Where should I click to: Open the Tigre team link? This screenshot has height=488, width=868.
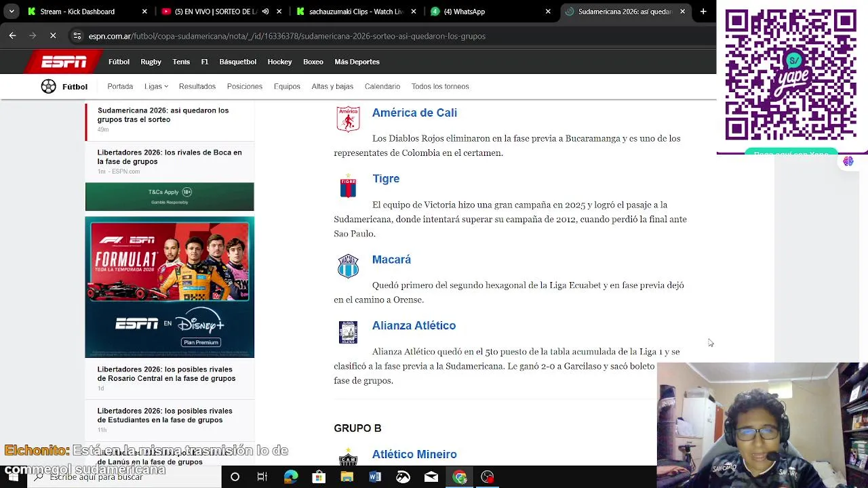point(386,178)
